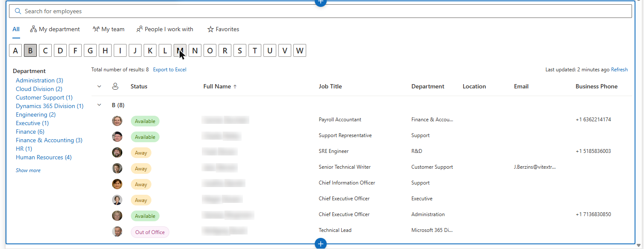The image size is (644, 249).
Task: Filter employees by letter T
Action: tap(255, 51)
